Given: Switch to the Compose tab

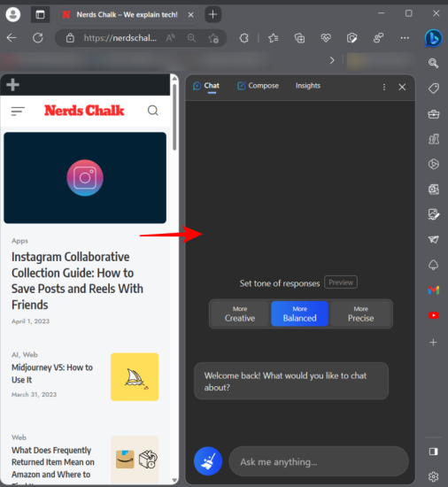Looking at the screenshot, I should pos(258,86).
